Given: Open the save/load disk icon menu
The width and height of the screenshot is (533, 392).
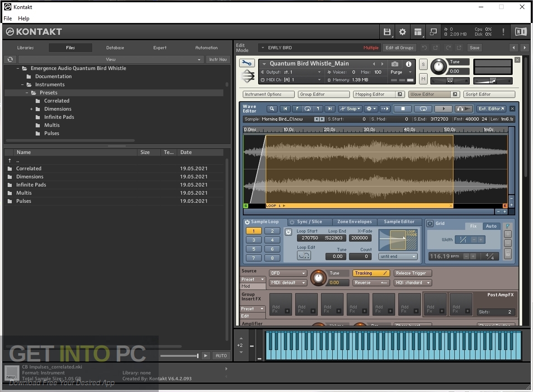Looking at the screenshot, I should pyautogui.click(x=387, y=32).
